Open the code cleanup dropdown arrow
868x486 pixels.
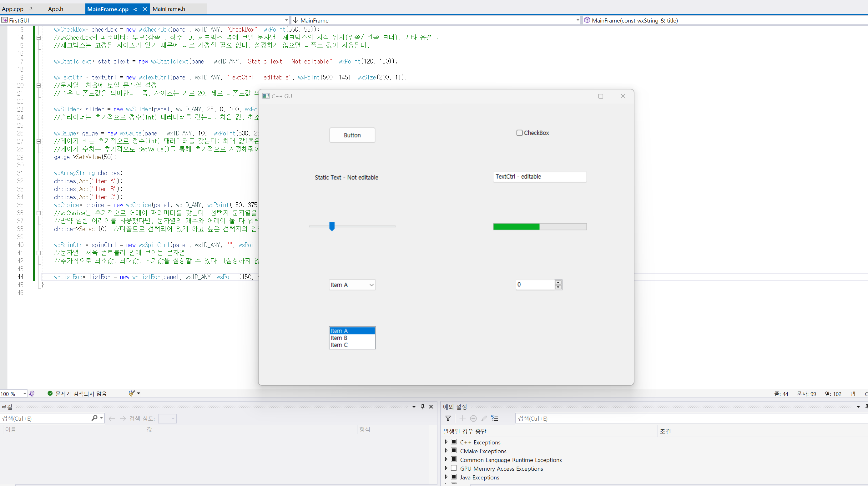pyautogui.click(x=139, y=393)
